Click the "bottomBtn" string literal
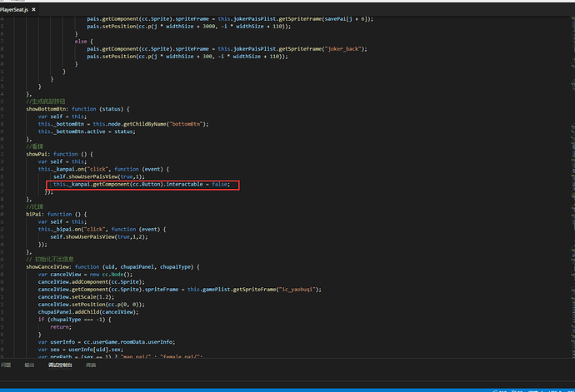 pos(185,124)
